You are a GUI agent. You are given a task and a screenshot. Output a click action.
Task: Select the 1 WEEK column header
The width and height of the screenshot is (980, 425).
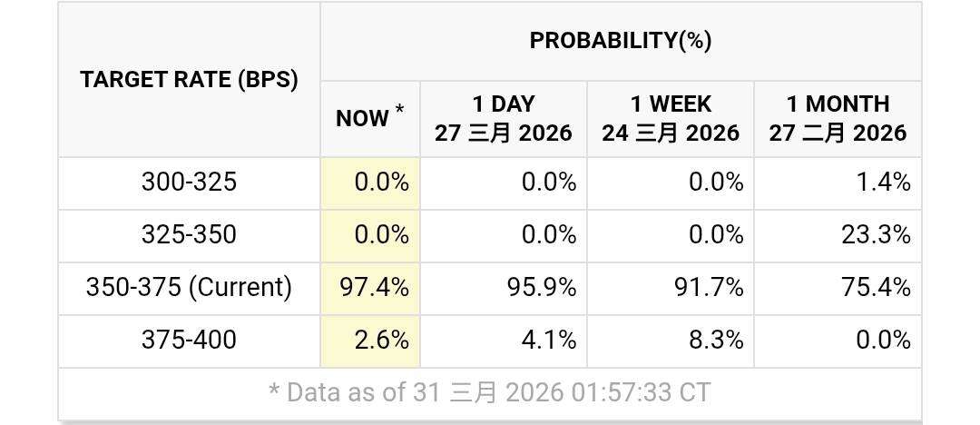(x=671, y=118)
